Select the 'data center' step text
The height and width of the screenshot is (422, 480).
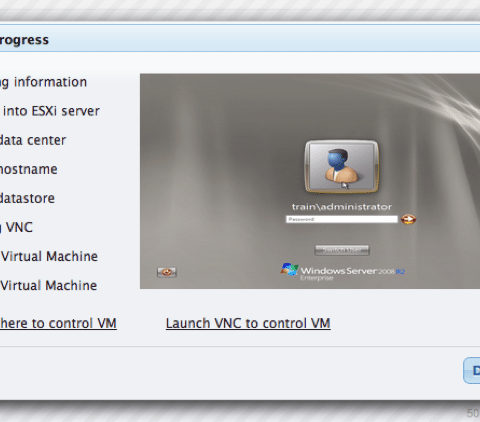[33, 140]
